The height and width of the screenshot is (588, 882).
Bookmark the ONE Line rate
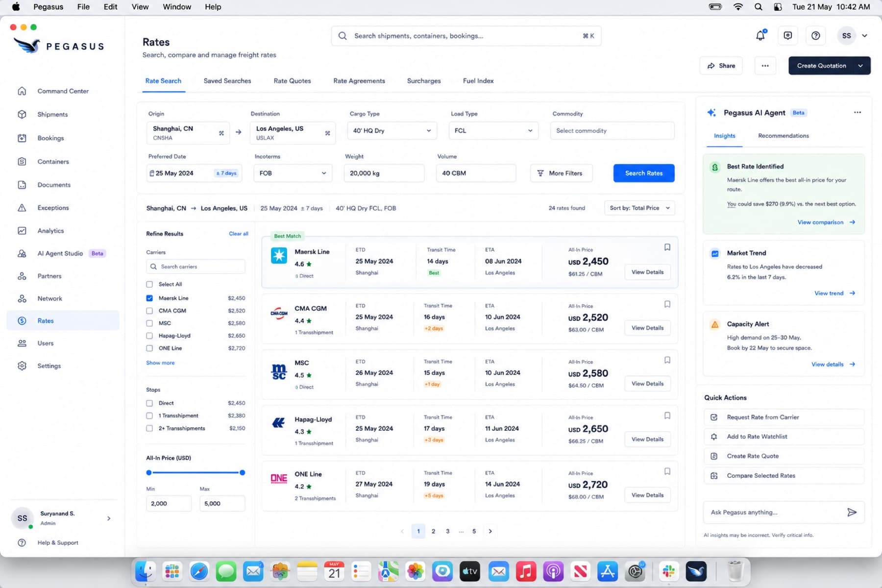click(x=667, y=471)
